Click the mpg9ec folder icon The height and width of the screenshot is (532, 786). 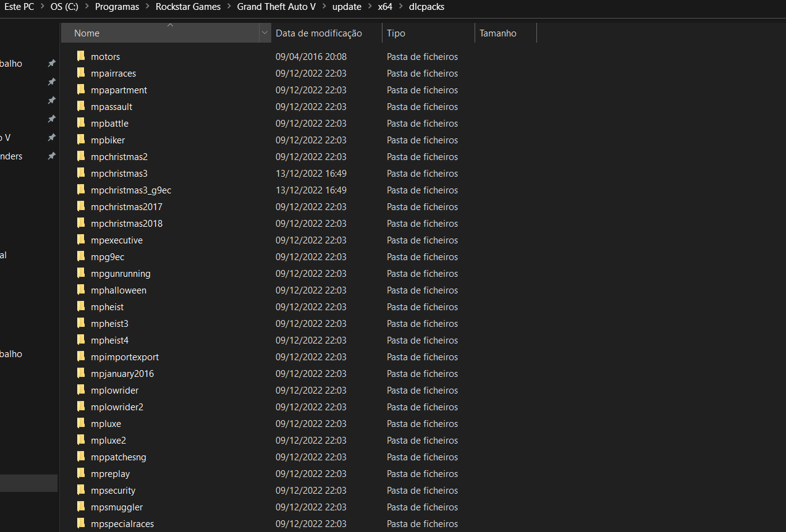pyautogui.click(x=80, y=256)
